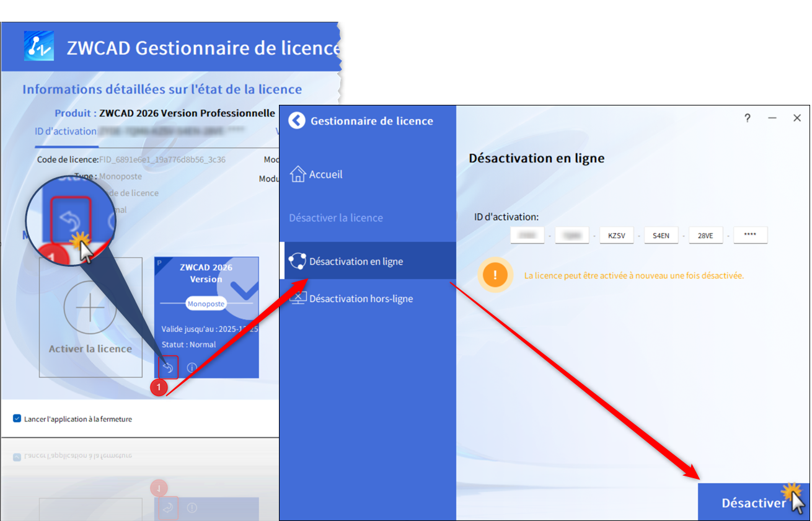Click the Monoposte badge on license card
The height and width of the screenshot is (521, 812).
tap(206, 304)
